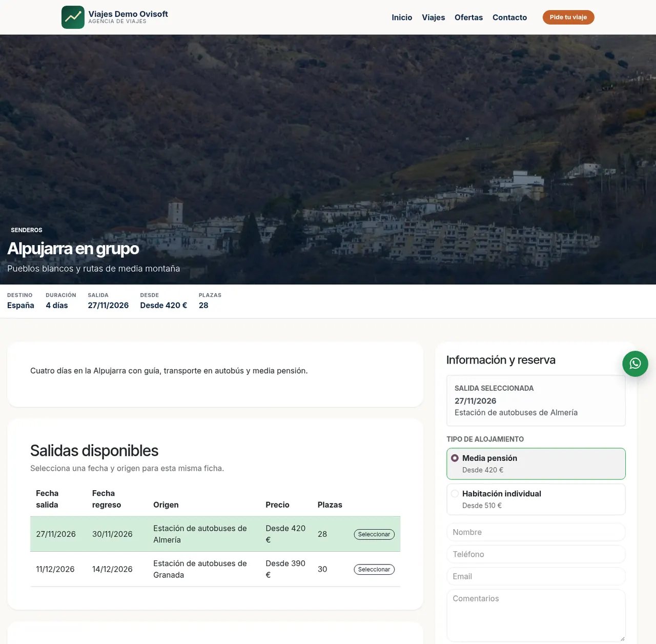Click the SALIDA SELECCIONADA label
This screenshot has height=644, width=656.
494,388
